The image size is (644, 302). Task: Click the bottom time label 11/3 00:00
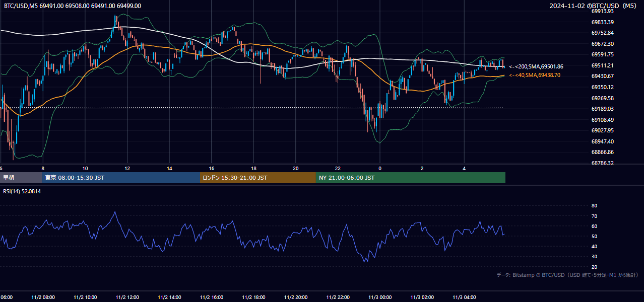pos(380,297)
